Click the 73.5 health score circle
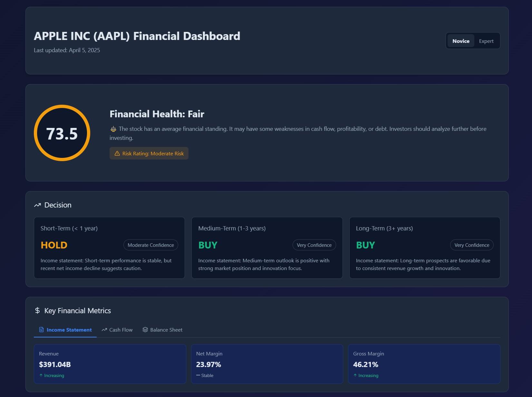The width and height of the screenshot is (532, 397). coord(62,133)
